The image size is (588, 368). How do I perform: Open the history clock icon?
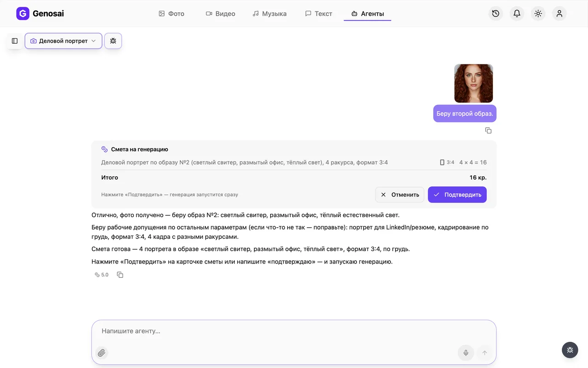pos(496,14)
